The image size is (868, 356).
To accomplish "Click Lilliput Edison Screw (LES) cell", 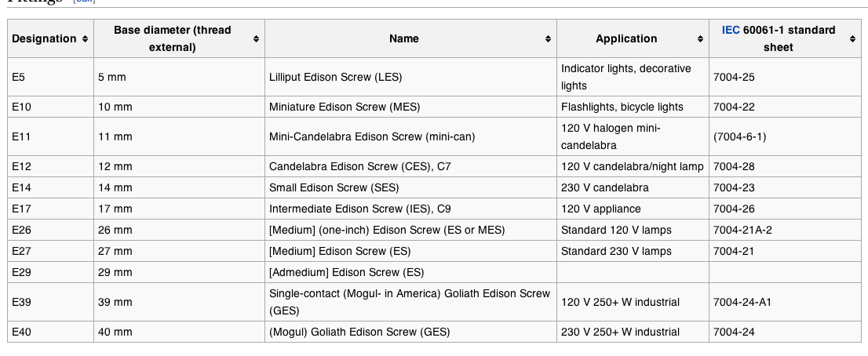I will (x=335, y=77).
